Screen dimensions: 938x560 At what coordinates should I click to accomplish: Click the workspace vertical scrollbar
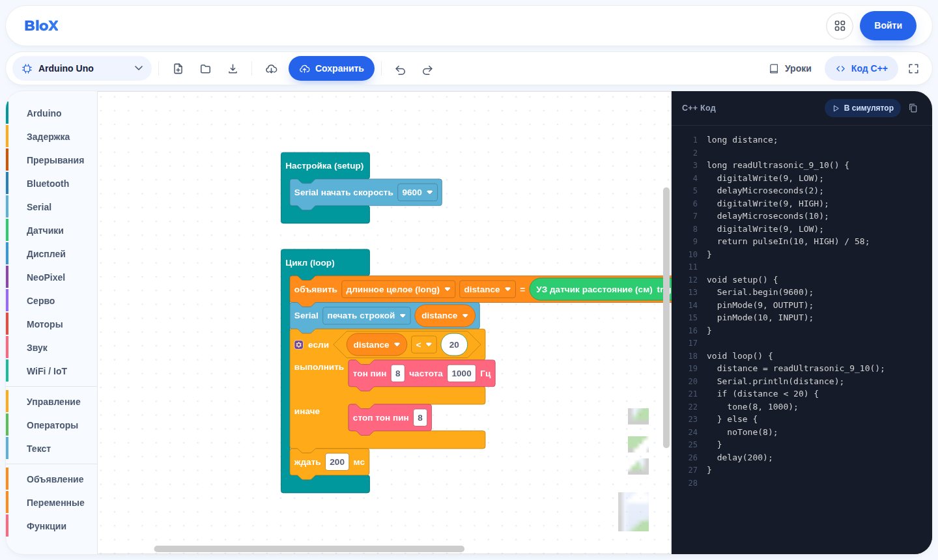666,318
